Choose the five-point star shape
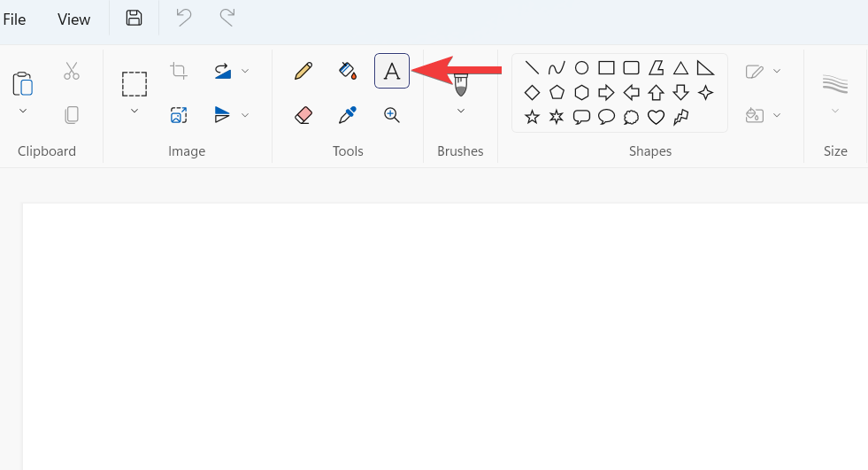 (532, 117)
